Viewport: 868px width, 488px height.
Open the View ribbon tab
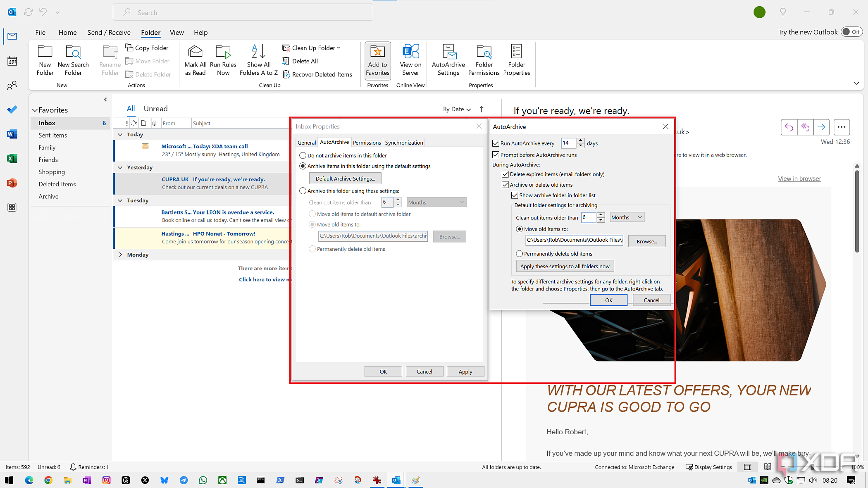[x=176, y=32]
